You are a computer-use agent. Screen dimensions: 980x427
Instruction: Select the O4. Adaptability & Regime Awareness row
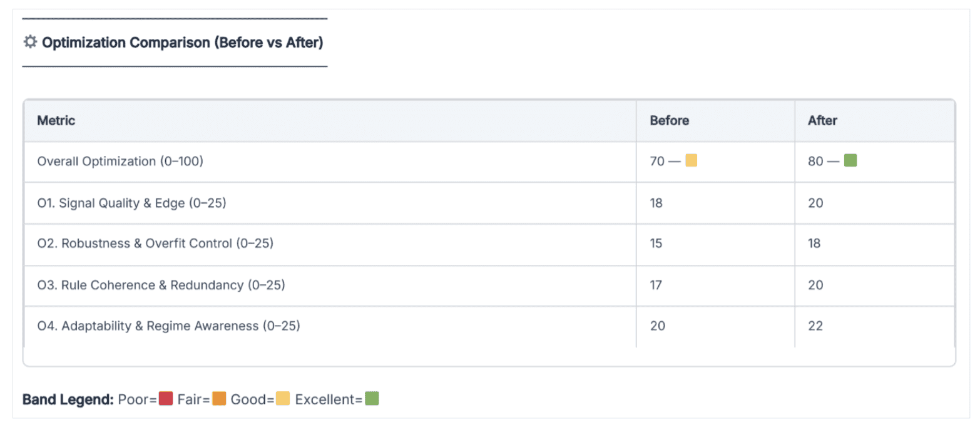(x=168, y=326)
